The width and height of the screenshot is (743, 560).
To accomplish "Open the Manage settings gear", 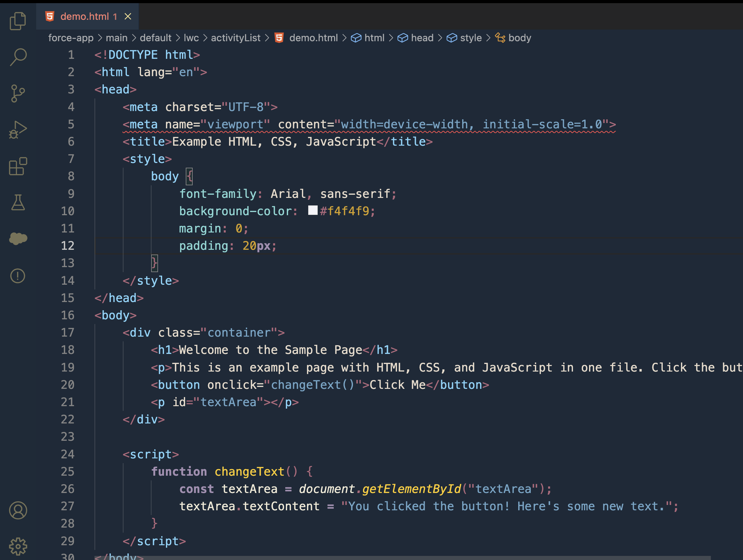I will tap(18, 546).
